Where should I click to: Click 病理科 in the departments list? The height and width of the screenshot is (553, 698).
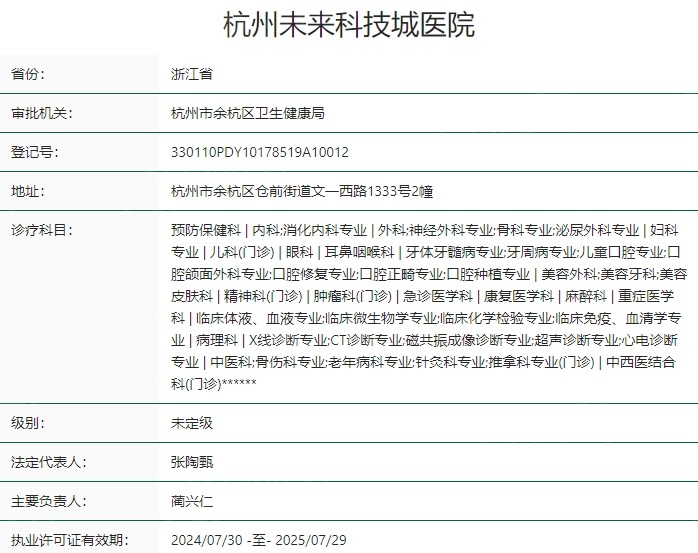(217, 340)
